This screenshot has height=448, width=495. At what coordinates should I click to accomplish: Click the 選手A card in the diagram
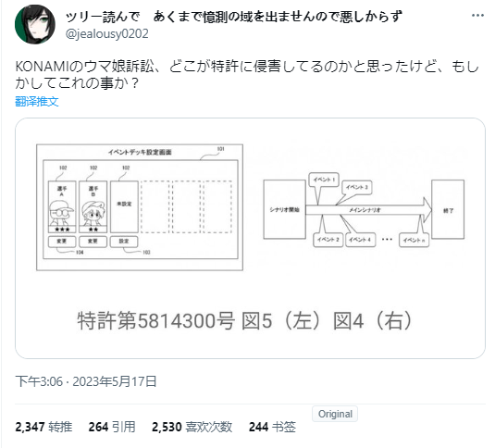[62, 206]
